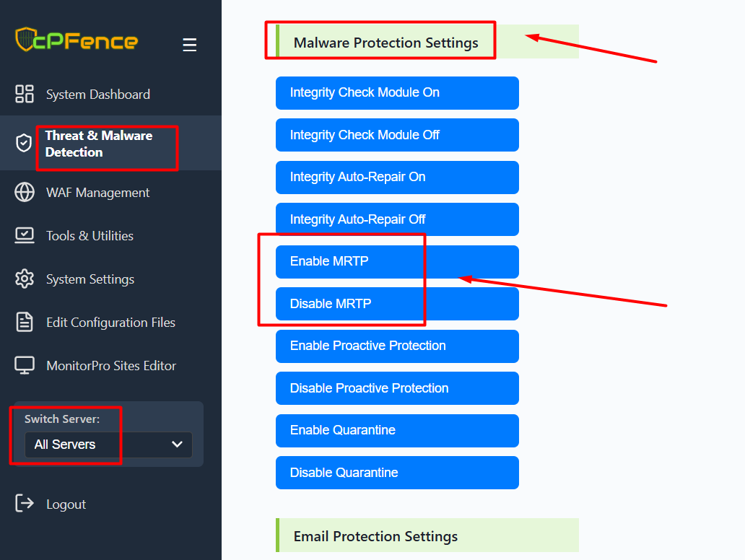Click the Threat & Malware shield icon

[25, 143]
